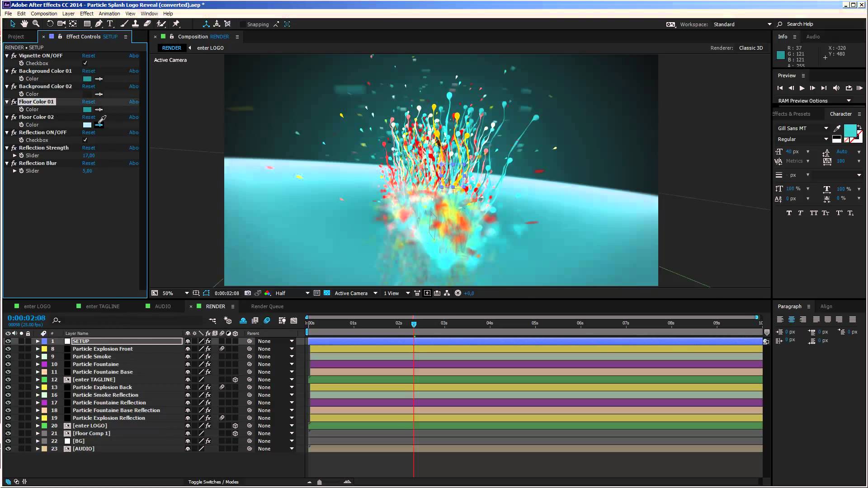Hide the [AUDIO] layer
The width and height of the screenshot is (868, 488).
8,449
